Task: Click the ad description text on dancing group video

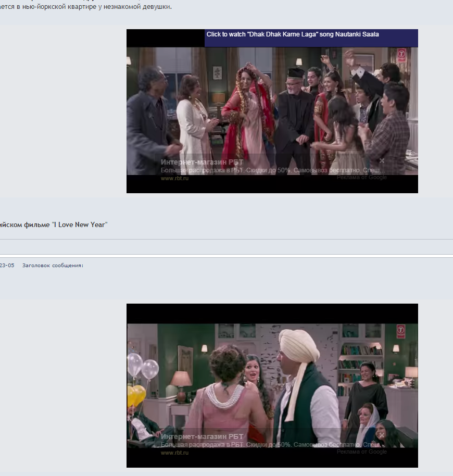Action: pyautogui.click(x=273, y=170)
